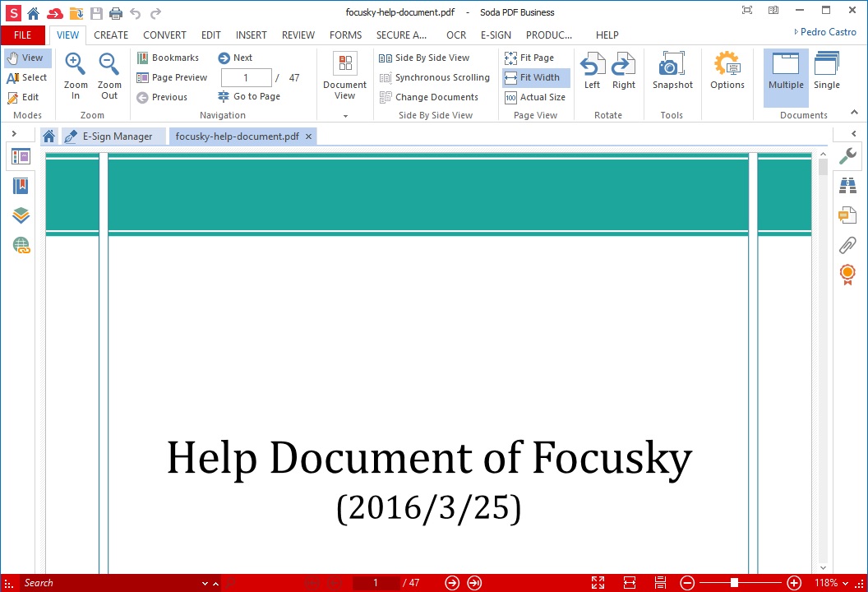Image resolution: width=868 pixels, height=592 pixels.
Task: Open comments panel on right sidebar
Action: (847, 215)
